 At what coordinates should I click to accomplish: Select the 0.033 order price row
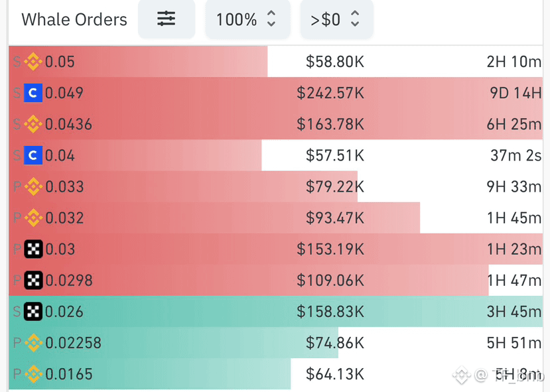pos(276,186)
